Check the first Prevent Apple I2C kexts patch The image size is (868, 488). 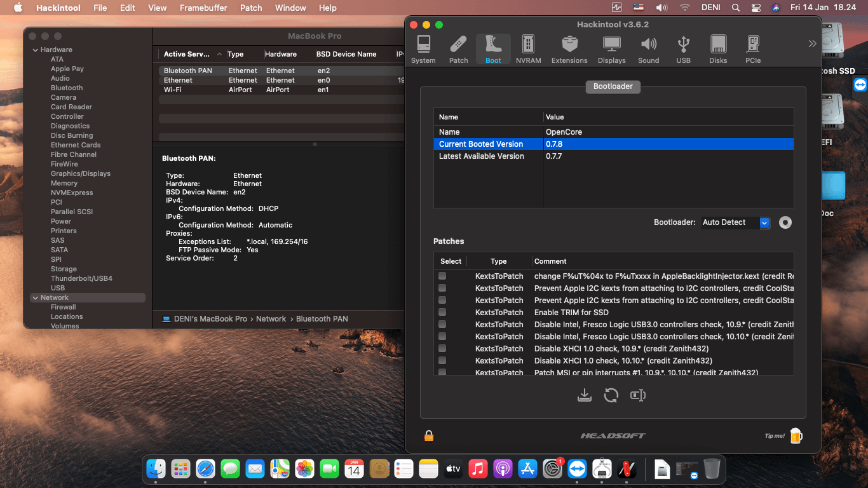pos(442,288)
